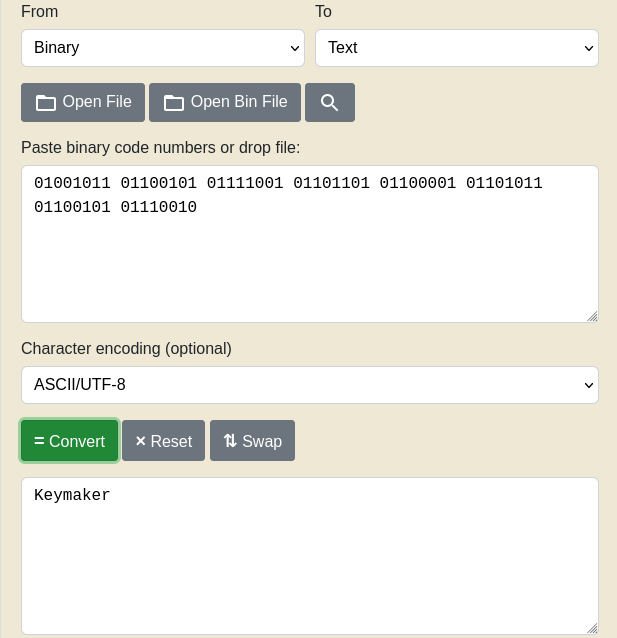The width and height of the screenshot is (617, 638).
Task: Click the binary byte 01101011 in the input
Action: click(x=504, y=183)
